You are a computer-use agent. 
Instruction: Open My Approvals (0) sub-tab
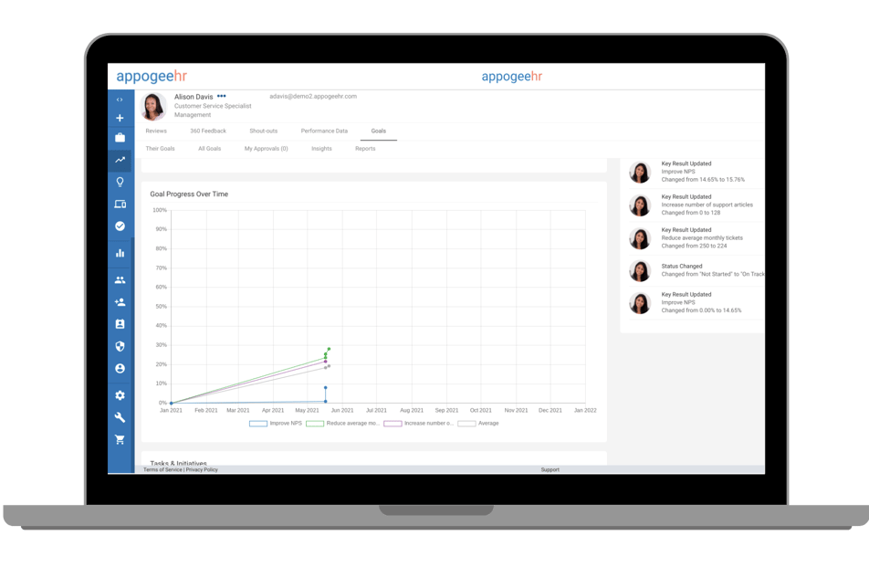tap(266, 149)
